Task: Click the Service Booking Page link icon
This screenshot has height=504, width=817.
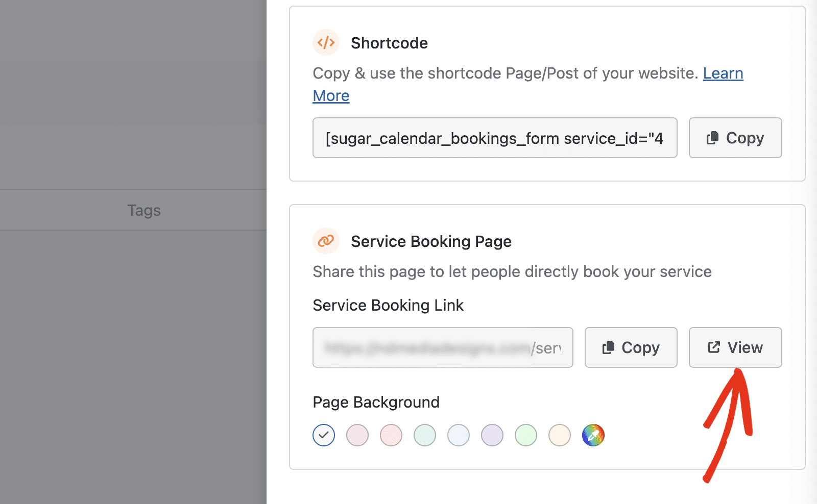Action: (x=326, y=241)
